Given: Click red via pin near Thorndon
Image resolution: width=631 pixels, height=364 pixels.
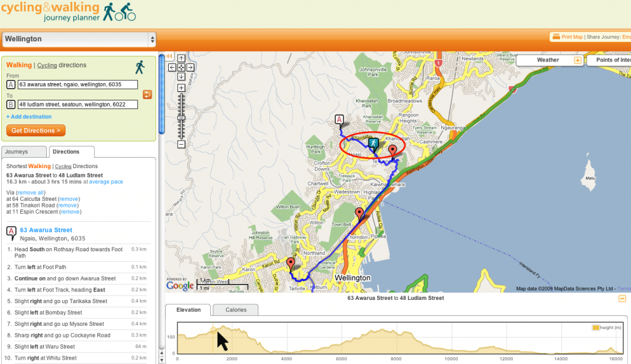Looking at the screenshot, I should point(359,214).
